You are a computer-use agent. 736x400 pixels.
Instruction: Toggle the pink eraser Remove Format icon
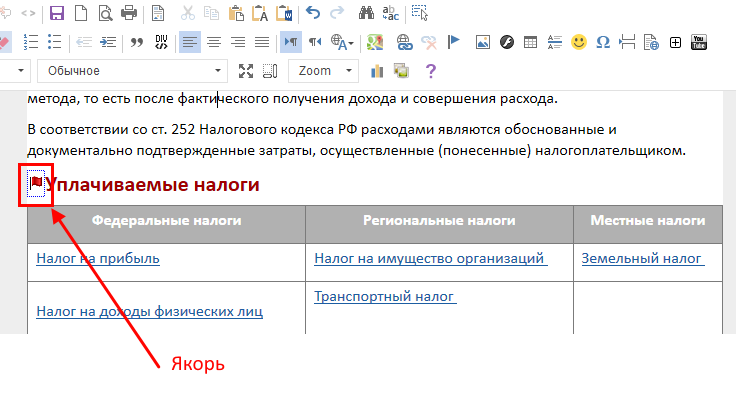pyautogui.click(x=4, y=42)
